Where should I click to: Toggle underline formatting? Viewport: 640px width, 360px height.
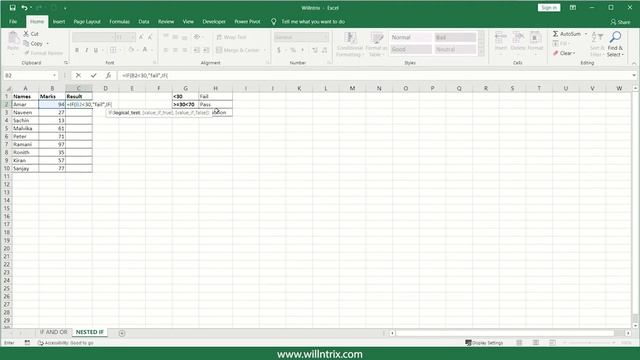(x=96, y=50)
